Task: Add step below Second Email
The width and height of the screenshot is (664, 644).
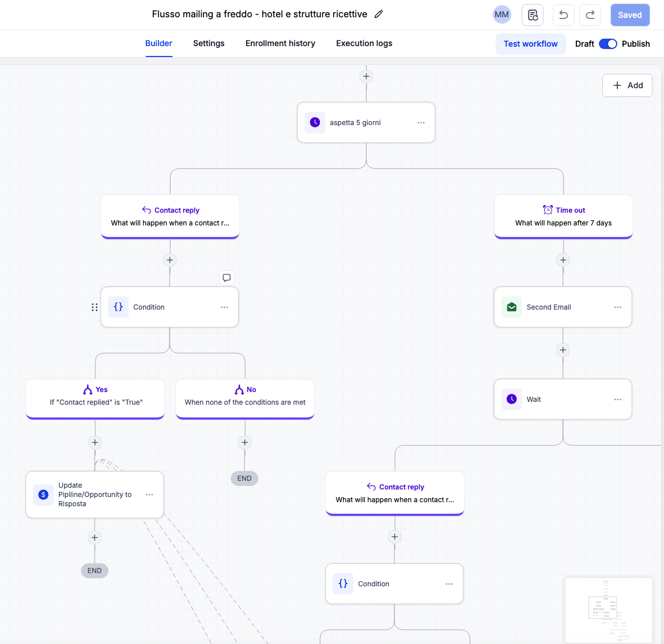Action: coord(563,350)
